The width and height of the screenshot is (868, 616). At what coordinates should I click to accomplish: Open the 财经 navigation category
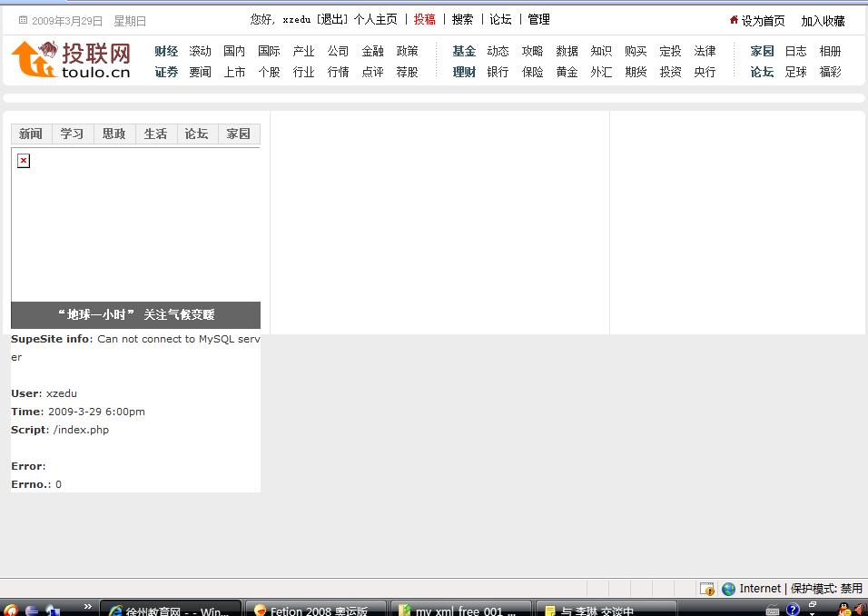coord(166,52)
